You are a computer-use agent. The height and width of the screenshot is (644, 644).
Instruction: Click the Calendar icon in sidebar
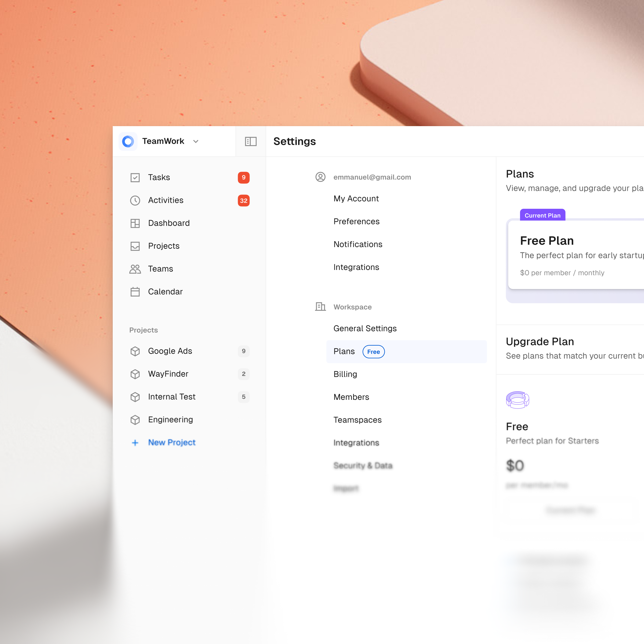pyautogui.click(x=135, y=292)
